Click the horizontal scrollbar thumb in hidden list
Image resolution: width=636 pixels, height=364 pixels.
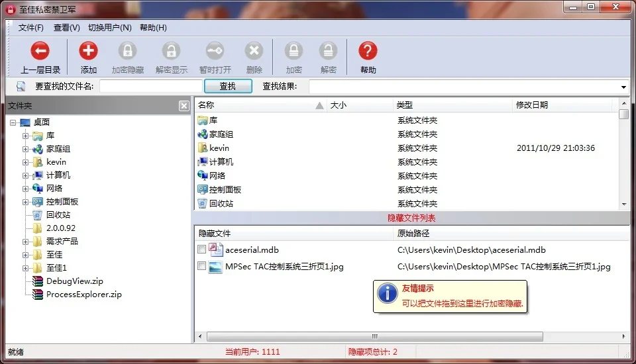[x=375, y=336]
